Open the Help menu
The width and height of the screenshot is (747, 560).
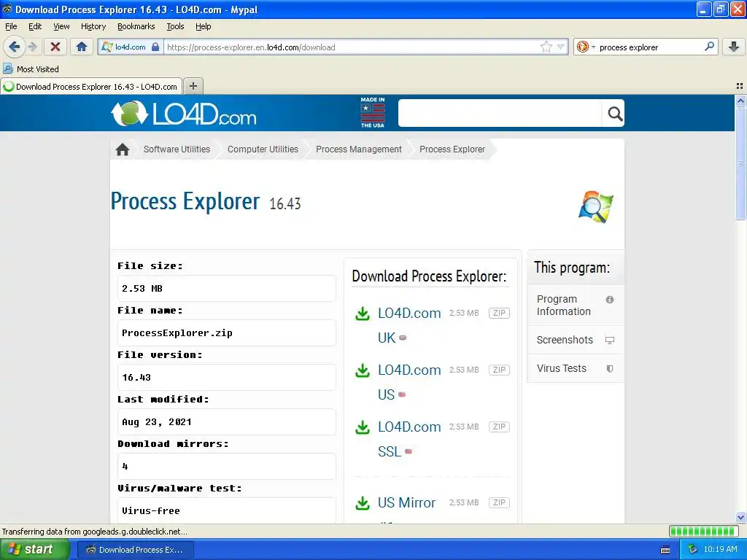(x=204, y=26)
